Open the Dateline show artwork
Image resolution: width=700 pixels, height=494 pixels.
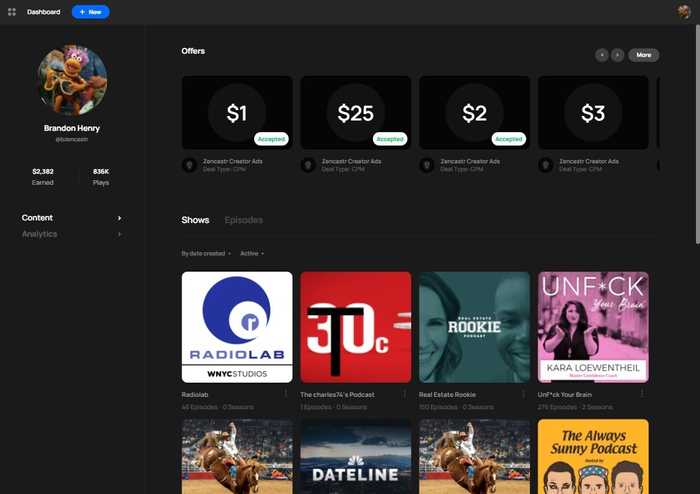(x=356, y=456)
